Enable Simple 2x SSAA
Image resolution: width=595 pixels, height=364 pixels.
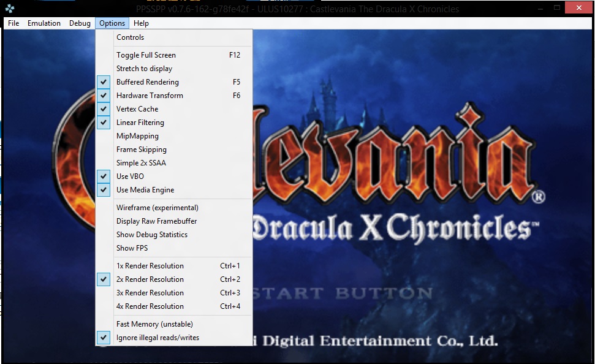click(x=174, y=163)
